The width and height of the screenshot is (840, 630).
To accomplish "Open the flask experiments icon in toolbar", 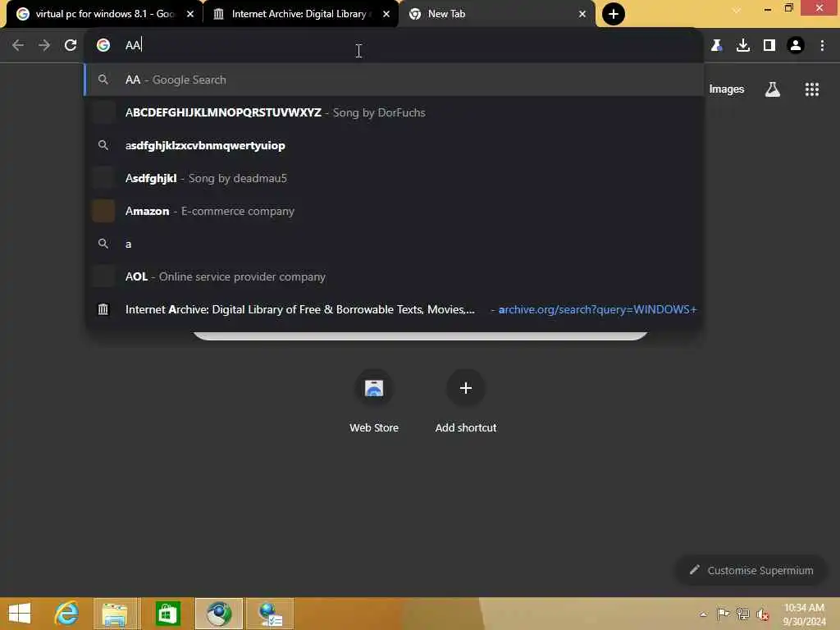I will click(716, 46).
